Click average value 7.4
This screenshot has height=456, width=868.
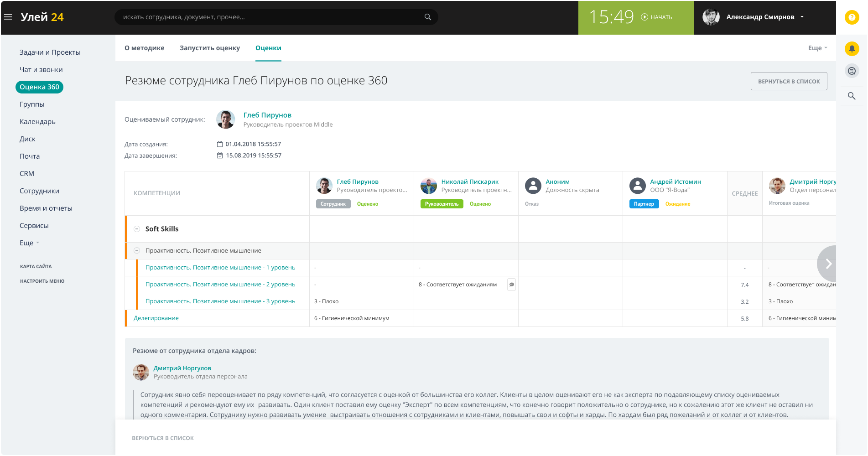745,285
